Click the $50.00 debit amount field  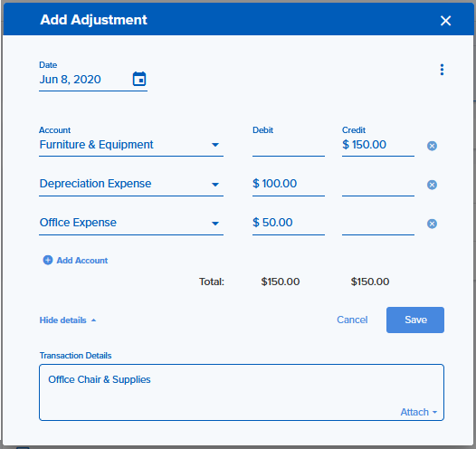pos(289,223)
